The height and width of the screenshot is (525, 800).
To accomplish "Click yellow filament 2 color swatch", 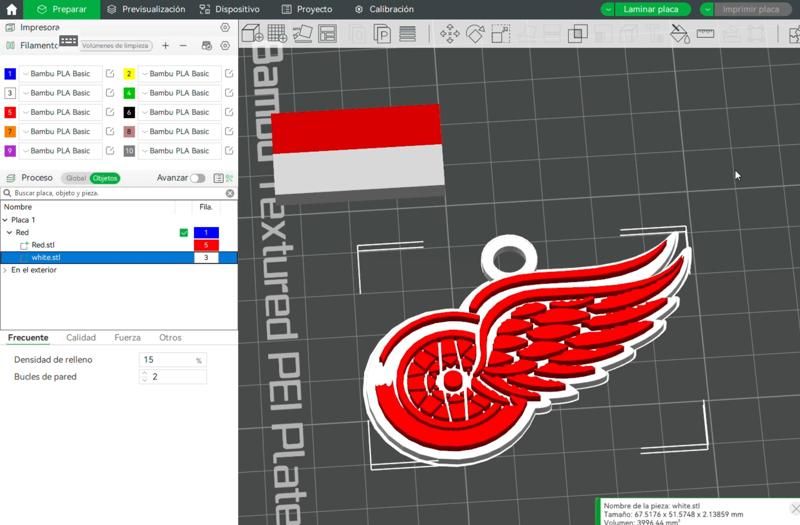I will (x=129, y=74).
